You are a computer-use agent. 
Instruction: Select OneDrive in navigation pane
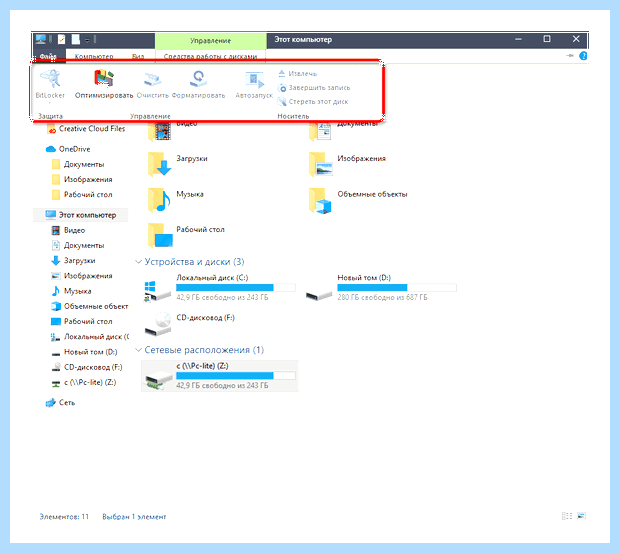click(x=68, y=149)
